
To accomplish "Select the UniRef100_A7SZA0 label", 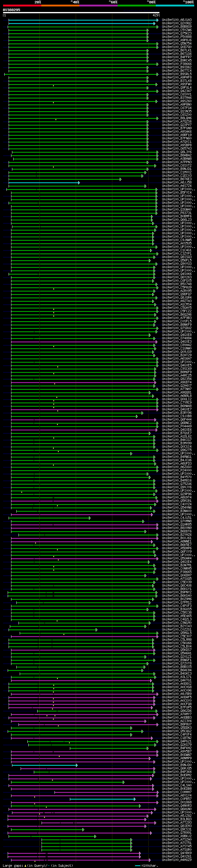I will [177, 839].
